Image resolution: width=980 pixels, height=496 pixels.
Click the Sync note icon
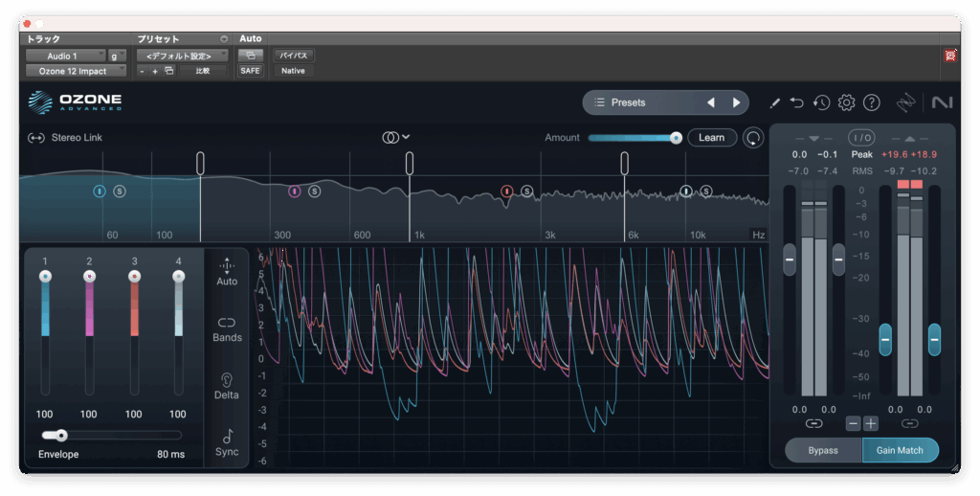tap(227, 438)
